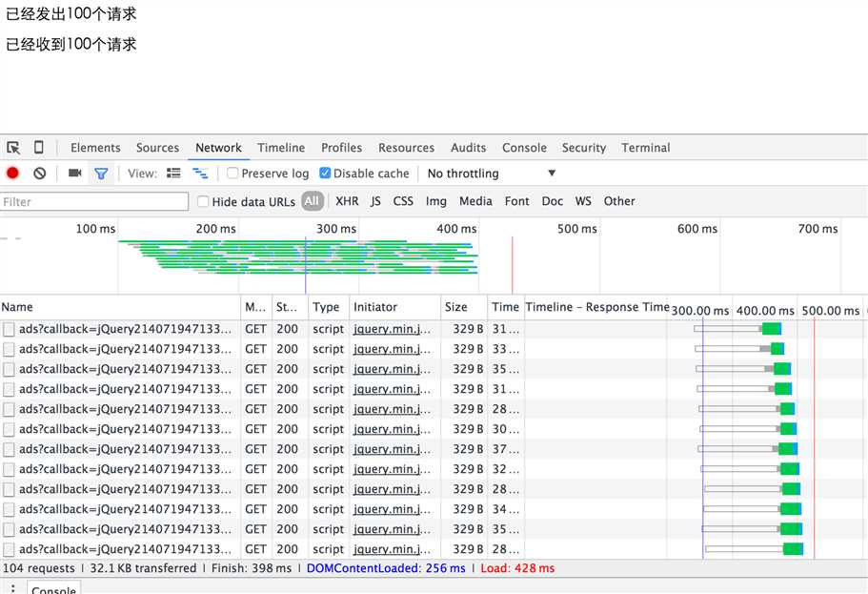Click the first request's green waterfall bar
The height and width of the screenshot is (594, 868).
coord(771,329)
